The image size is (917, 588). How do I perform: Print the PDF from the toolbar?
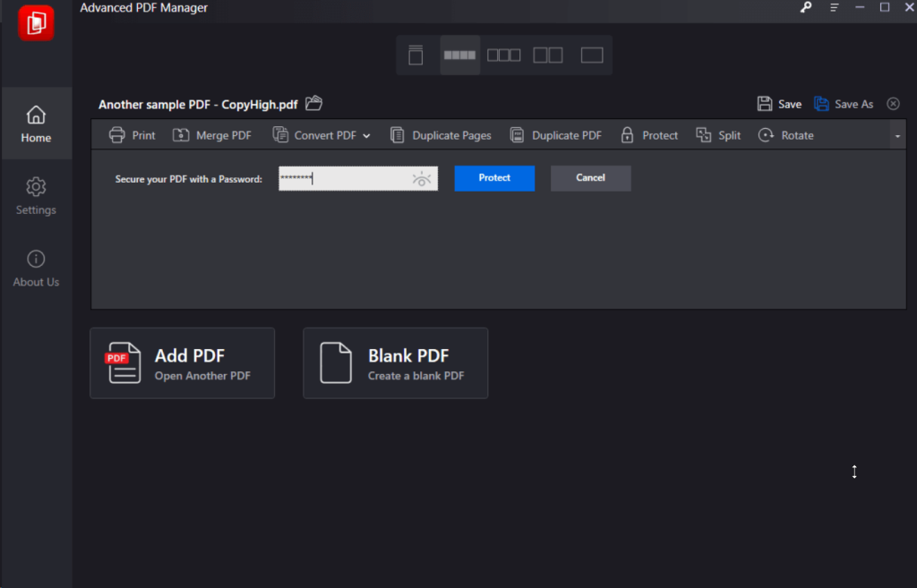[132, 135]
